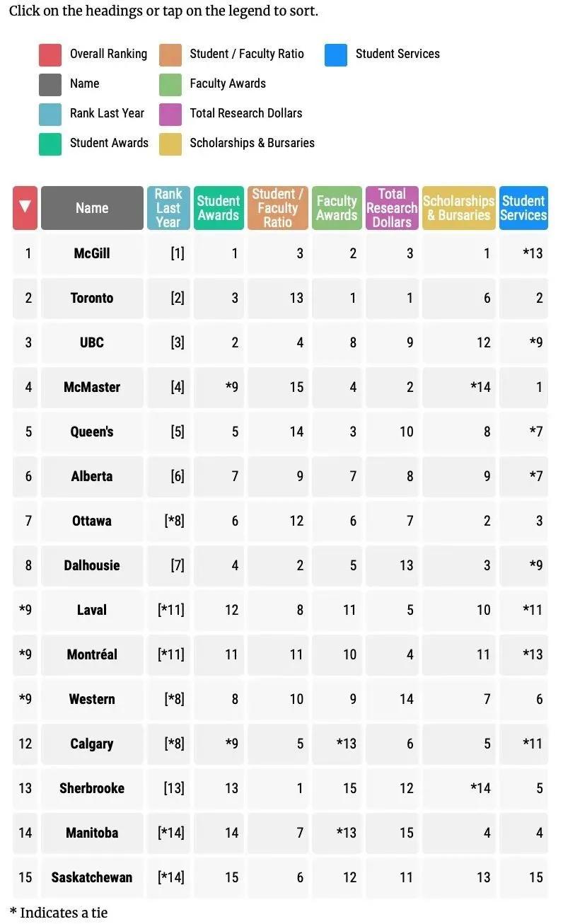This screenshot has width=563, height=924.
Task: Sort table by Name column header
Action: tap(92, 208)
